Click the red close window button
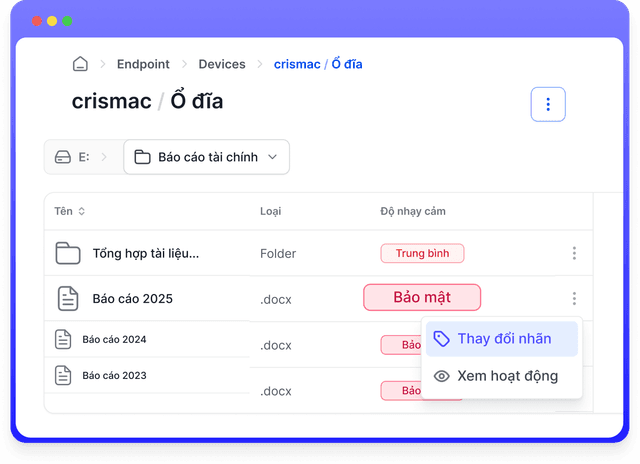Viewport: 640px width, 464px height. pos(37,21)
